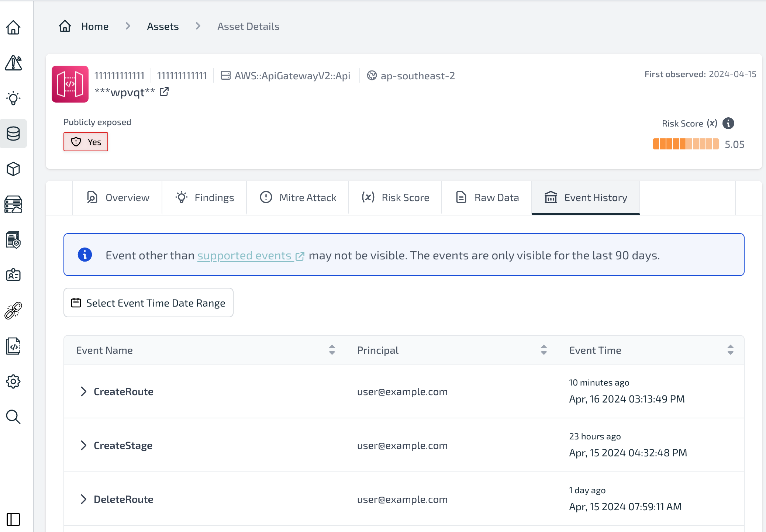Open external link next to ***wpvqt**
The height and width of the screenshot is (532, 766).
coord(164,91)
